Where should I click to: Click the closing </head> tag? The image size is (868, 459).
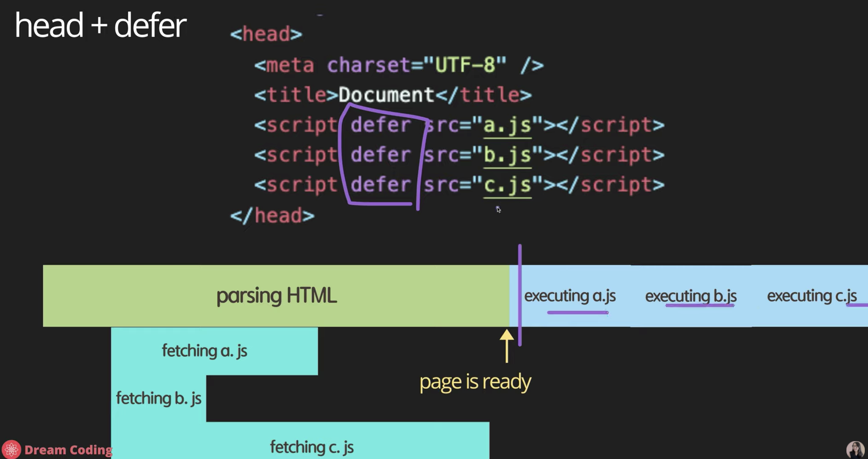pyautogui.click(x=272, y=216)
